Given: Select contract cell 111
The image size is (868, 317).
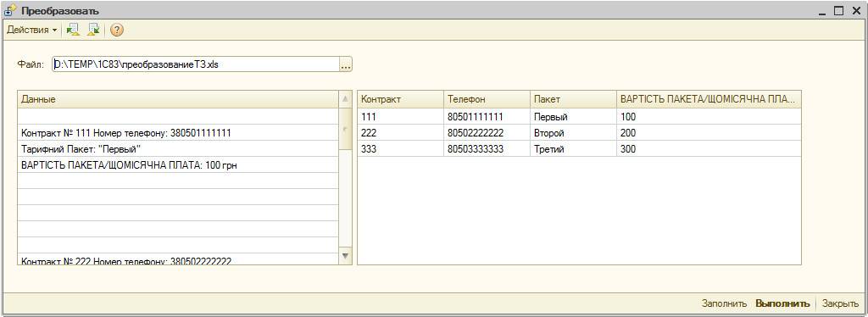Looking at the screenshot, I should point(400,117).
